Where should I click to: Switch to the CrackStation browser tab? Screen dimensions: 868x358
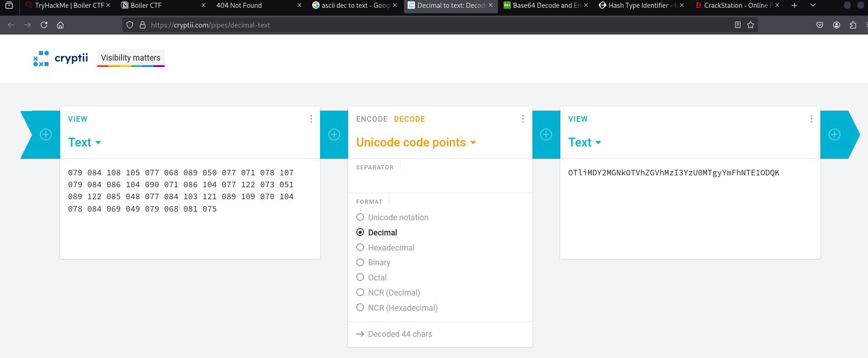click(x=734, y=6)
